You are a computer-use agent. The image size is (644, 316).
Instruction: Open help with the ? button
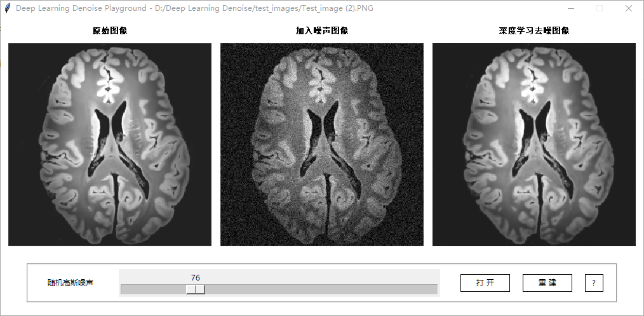(x=594, y=283)
